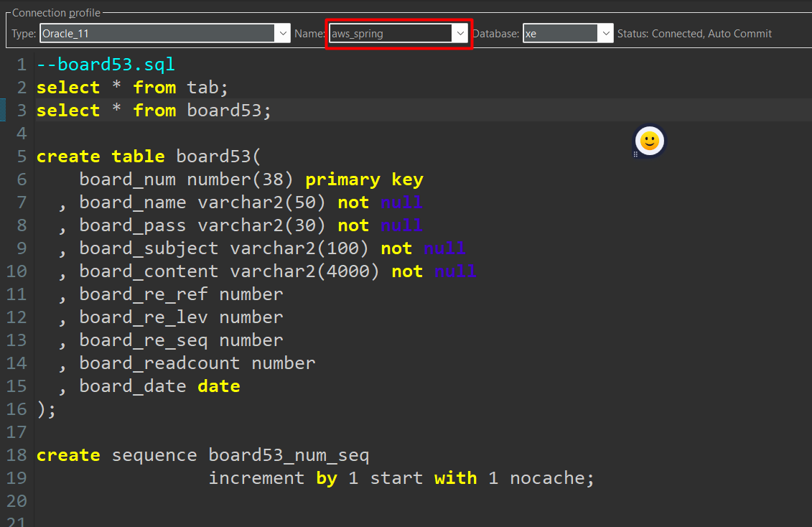The height and width of the screenshot is (527, 812).
Task: Select the Oracle_11 type combo box field
Action: pos(164,34)
